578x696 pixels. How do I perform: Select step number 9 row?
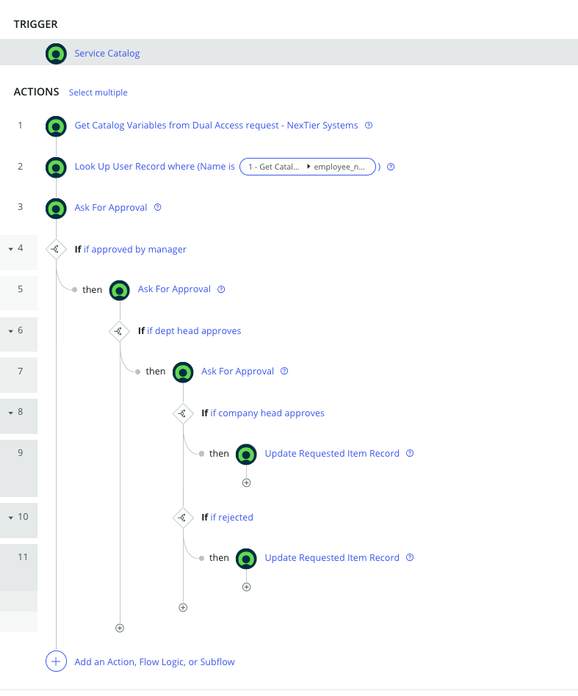pos(19,468)
